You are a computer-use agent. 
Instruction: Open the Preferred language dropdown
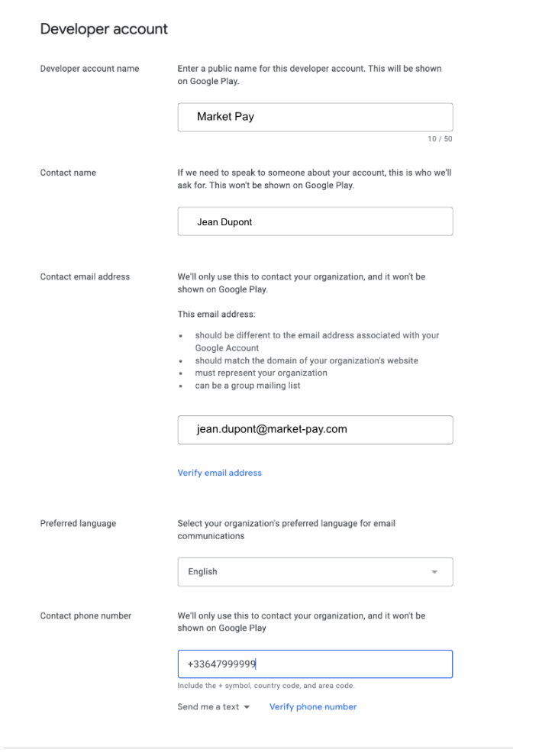click(315, 572)
